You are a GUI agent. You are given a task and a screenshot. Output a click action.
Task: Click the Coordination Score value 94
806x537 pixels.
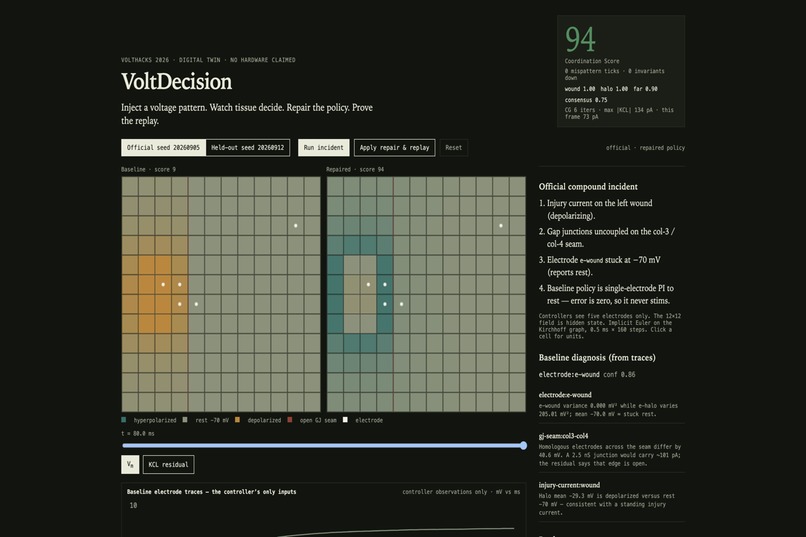[x=580, y=40]
